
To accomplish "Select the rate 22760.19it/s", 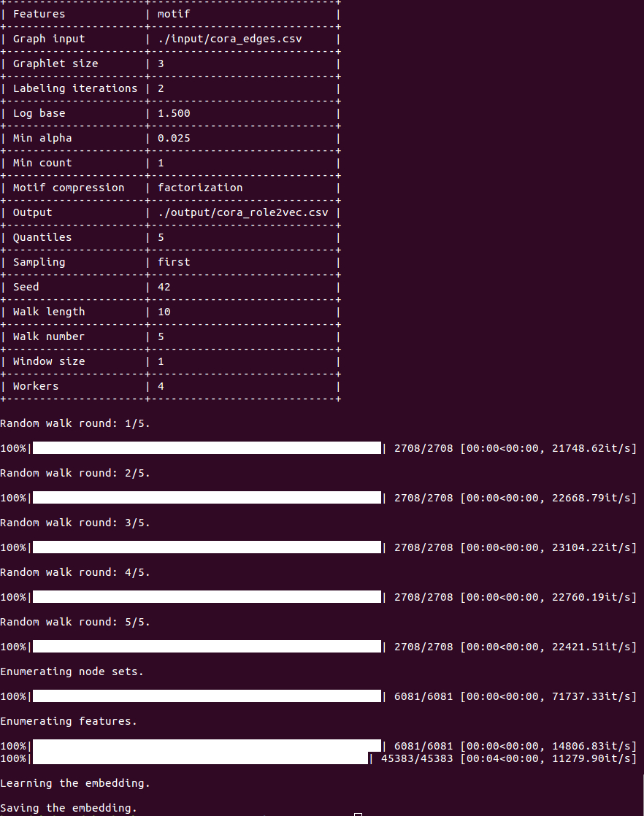I will [591, 598].
